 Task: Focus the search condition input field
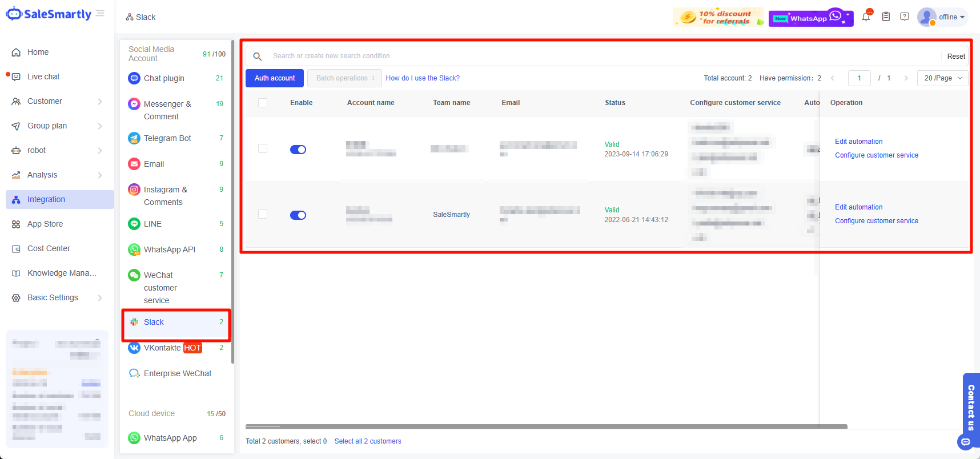point(604,56)
